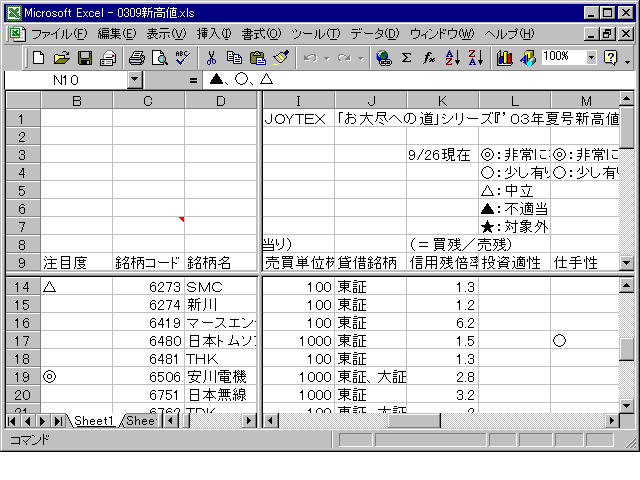Screen dimensions: 640x480
Task: Click right pane horizontal scroll right arrow
Action: 611,421
